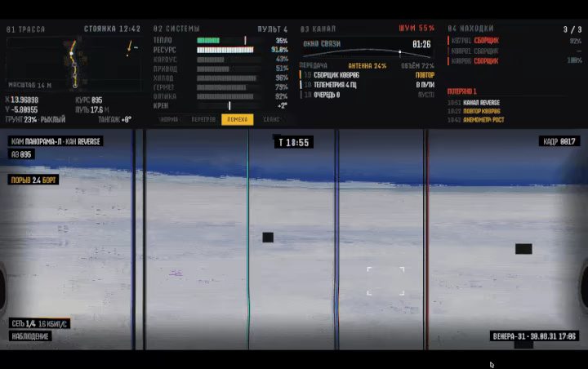Click the В ПУТИ transfer status

coord(425,85)
